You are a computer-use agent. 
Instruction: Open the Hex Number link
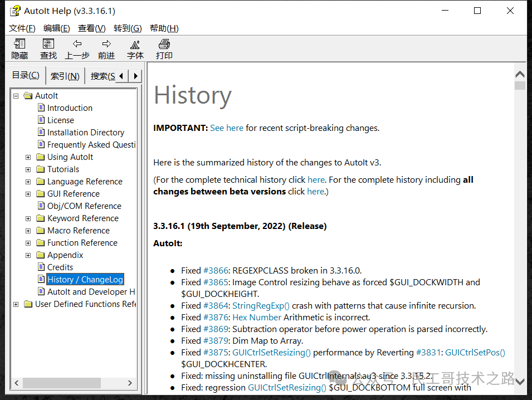(257, 317)
